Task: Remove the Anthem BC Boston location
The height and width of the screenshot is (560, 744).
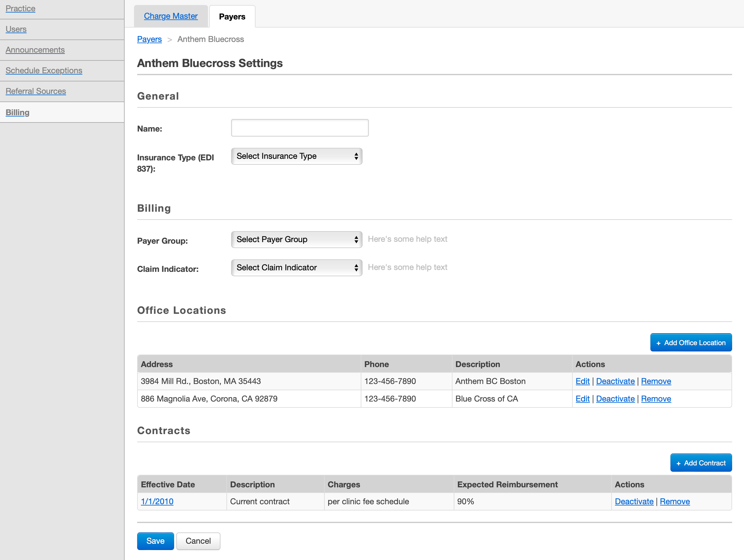Action: (x=656, y=381)
